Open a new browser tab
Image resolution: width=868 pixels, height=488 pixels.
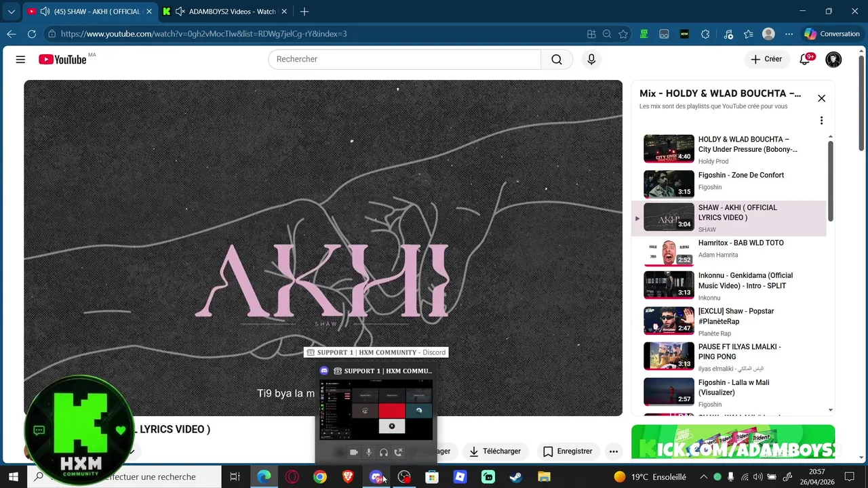(x=304, y=12)
